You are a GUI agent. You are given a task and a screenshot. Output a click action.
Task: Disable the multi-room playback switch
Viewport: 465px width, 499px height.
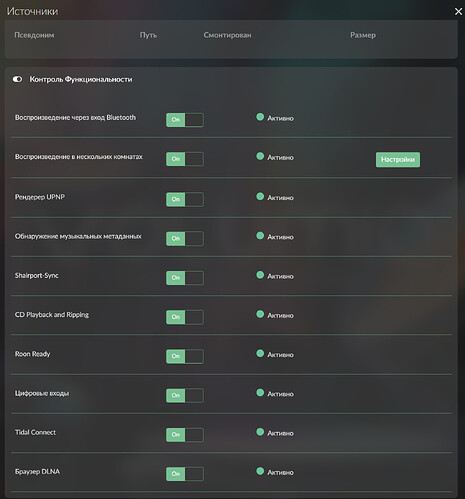point(185,159)
